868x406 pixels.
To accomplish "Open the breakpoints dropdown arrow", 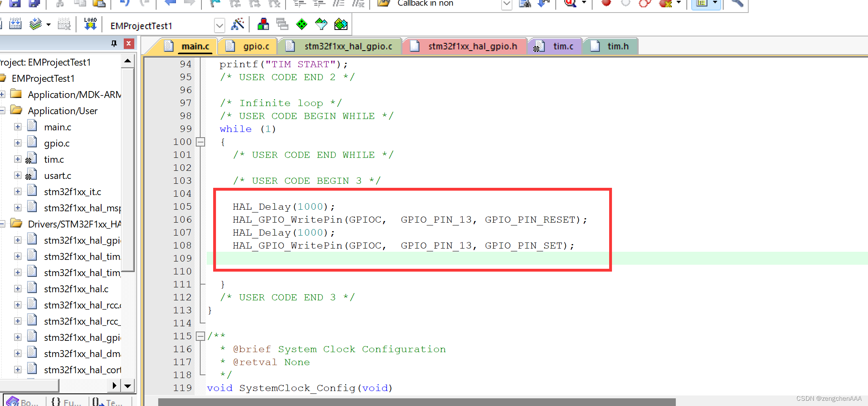I will point(679,3).
